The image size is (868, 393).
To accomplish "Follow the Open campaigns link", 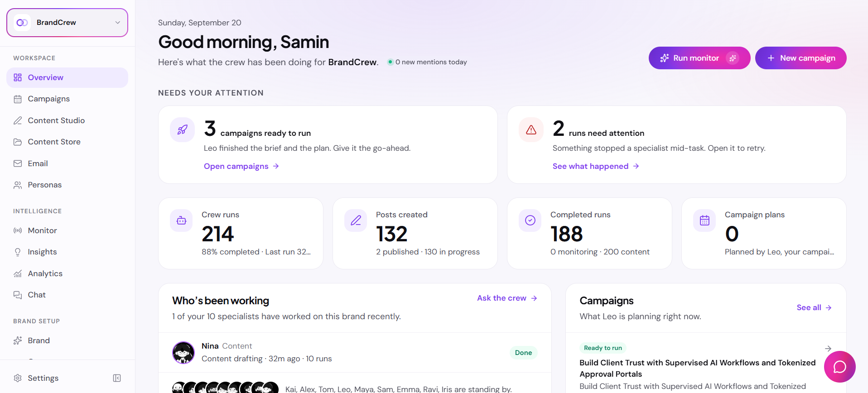I will [241, 166].
